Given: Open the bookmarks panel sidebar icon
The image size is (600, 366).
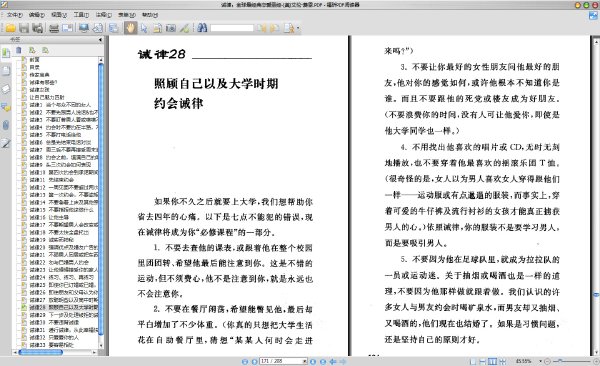Looking at the screenshot, I should (x=6, y=53).
